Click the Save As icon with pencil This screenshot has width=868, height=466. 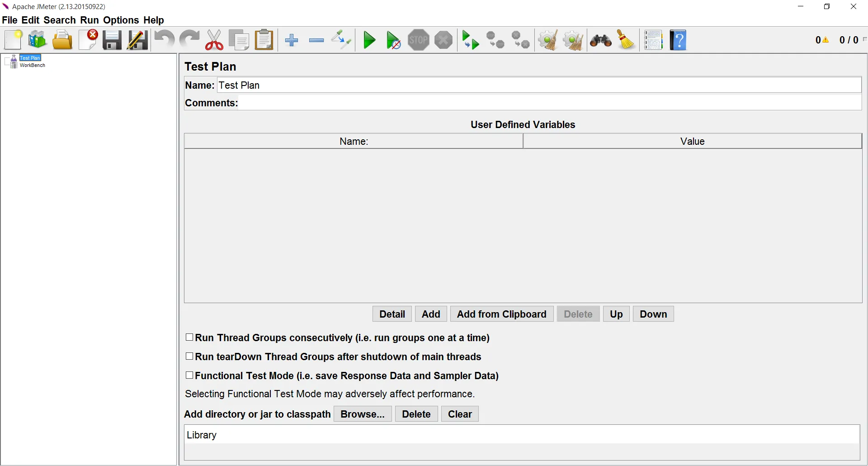[137, 40]
